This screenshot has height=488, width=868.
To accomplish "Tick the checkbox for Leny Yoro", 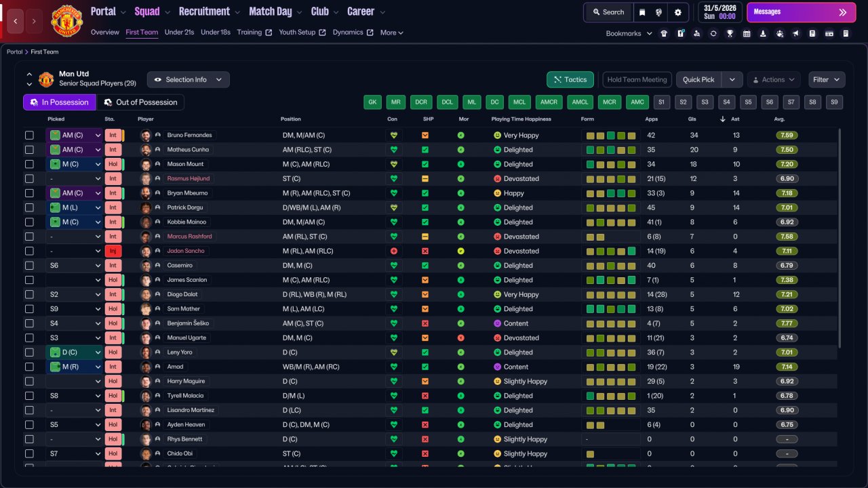I will click(x=29, y=352).
